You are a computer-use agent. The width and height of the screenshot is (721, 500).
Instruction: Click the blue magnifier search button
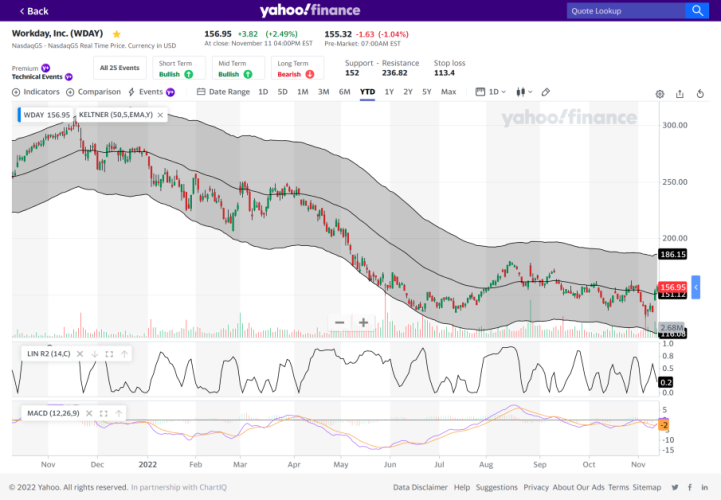[x=697, y=11]
